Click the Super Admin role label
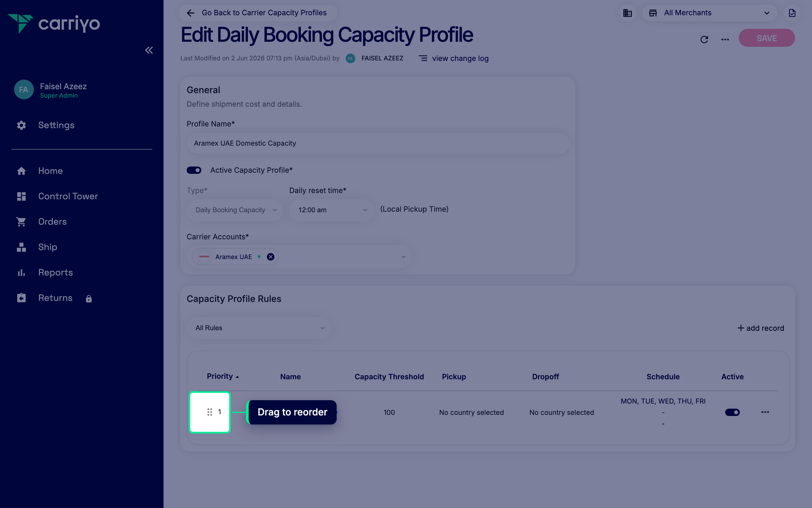The image size is (812, 508). [x=59, y=95]
